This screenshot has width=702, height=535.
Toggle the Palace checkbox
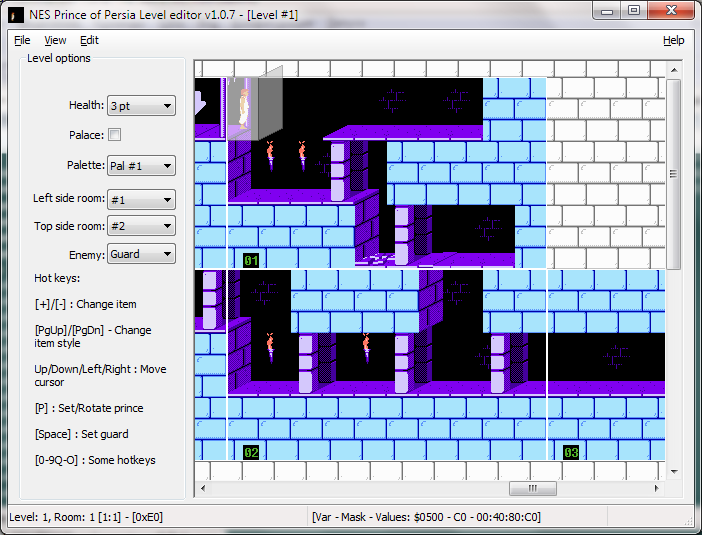coord(115,135)
